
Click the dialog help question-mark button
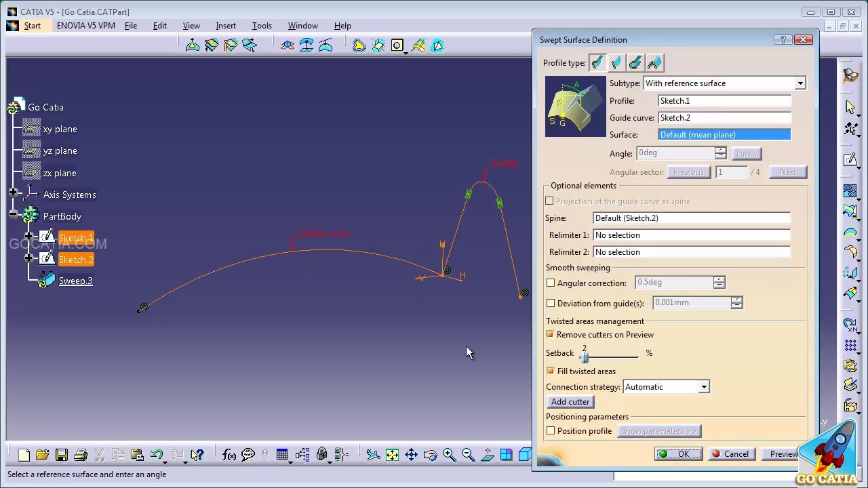[783, 40]
